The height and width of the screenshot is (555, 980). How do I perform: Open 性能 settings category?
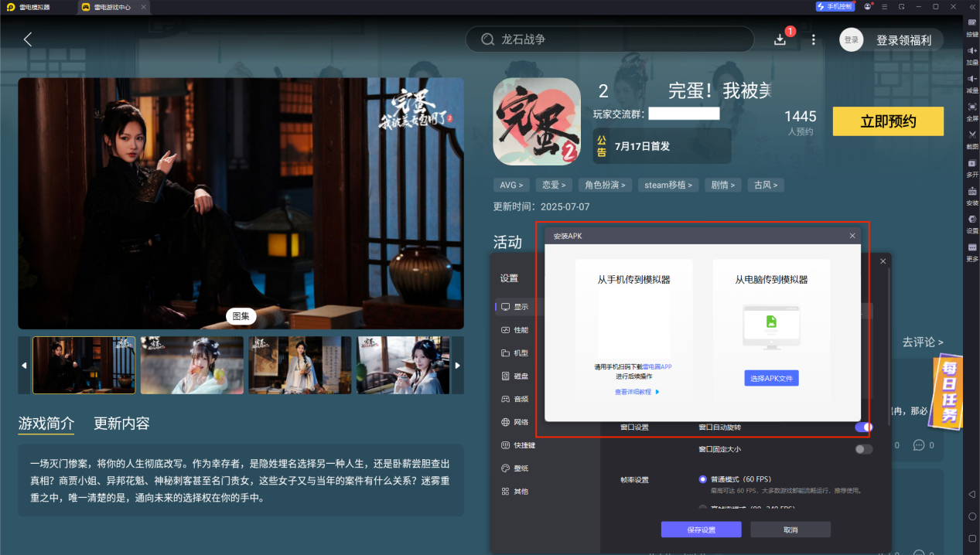pos(515,330)
